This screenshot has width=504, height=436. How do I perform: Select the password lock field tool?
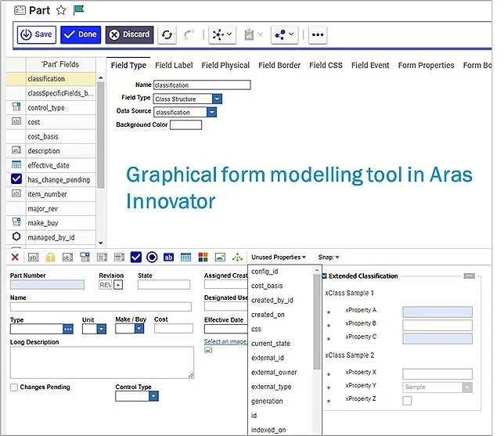point(50,257)
